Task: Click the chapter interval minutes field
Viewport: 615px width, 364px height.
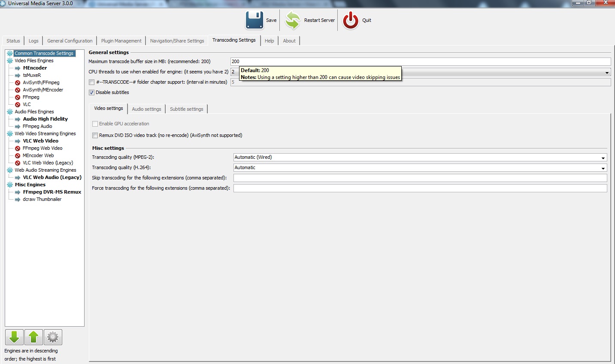Action: click(x=421, y=82)
